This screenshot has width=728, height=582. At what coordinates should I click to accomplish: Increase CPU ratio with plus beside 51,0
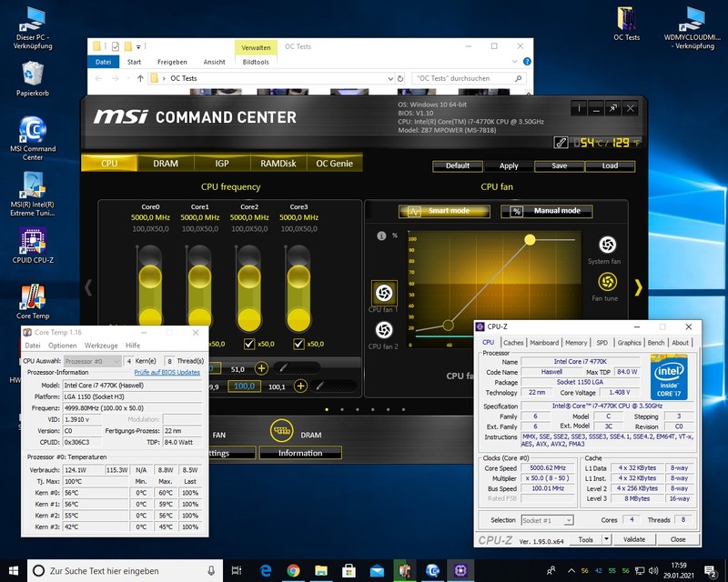pyautogui.click(x=261, y=368)
